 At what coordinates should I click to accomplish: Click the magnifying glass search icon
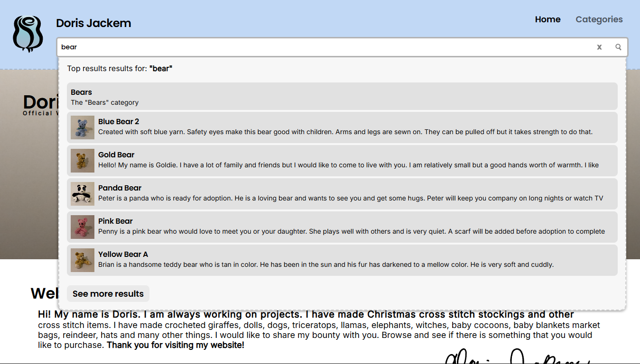pos(618,47)
